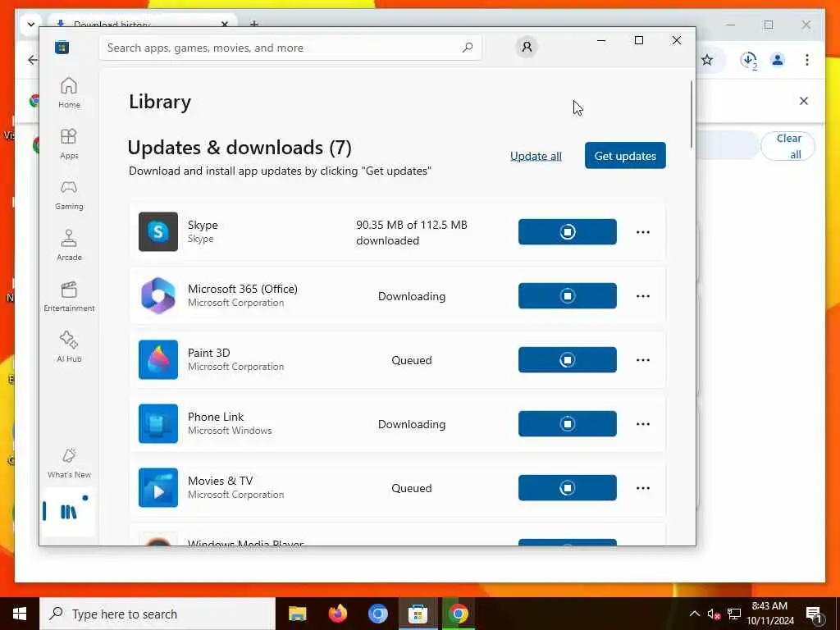
Task: Click the Movies & TV app icon
Action: (158, 487)
